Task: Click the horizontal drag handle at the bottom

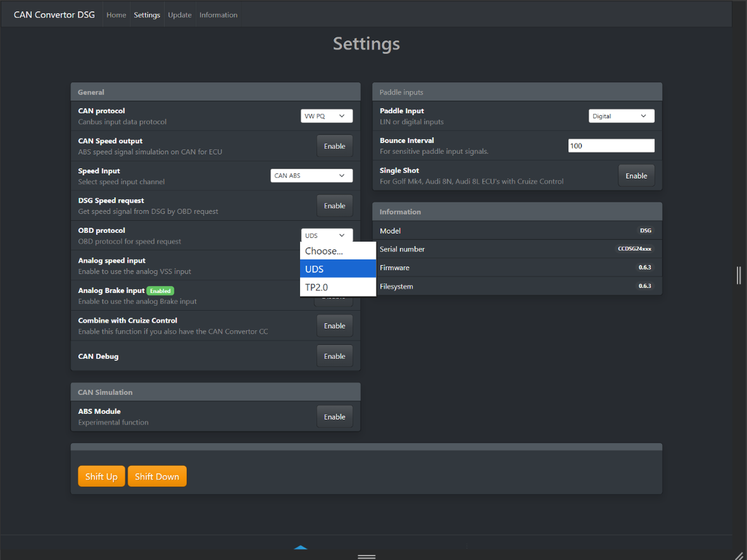Action: 366,557
